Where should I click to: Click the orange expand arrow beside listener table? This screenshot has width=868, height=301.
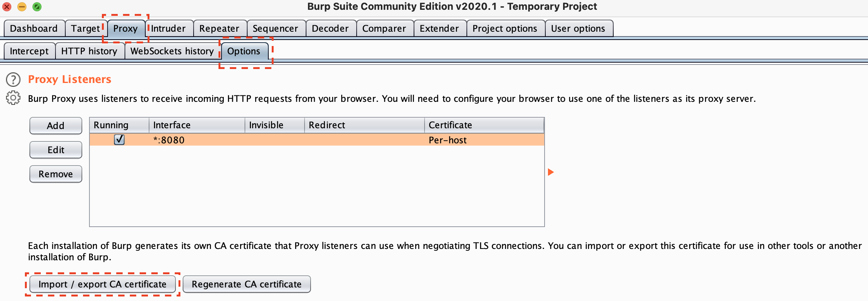point(551,172)
